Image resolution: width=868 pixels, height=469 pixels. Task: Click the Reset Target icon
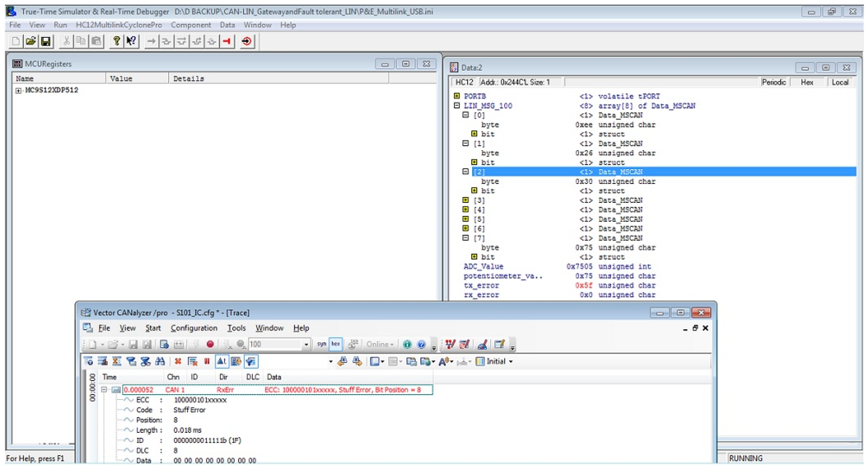[247, 42]
